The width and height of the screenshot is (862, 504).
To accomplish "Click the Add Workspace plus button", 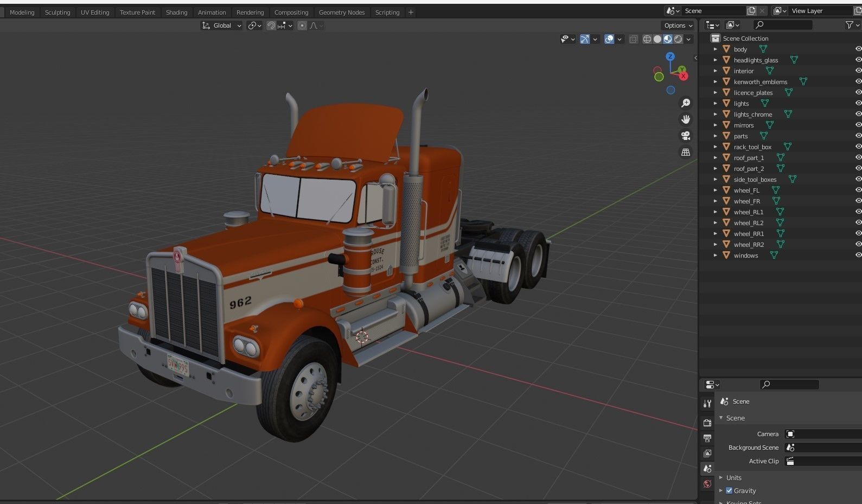I will tap(411, 12).
